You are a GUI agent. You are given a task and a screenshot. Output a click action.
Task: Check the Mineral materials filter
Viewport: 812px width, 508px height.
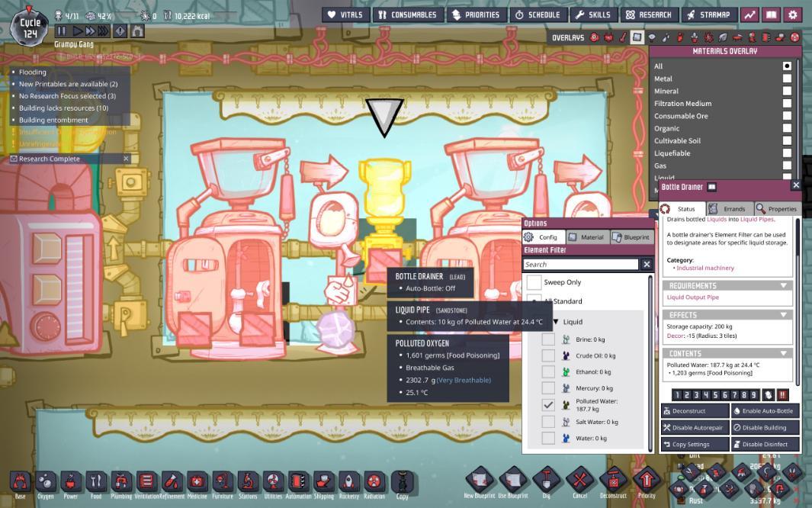(x=787, y=91)
